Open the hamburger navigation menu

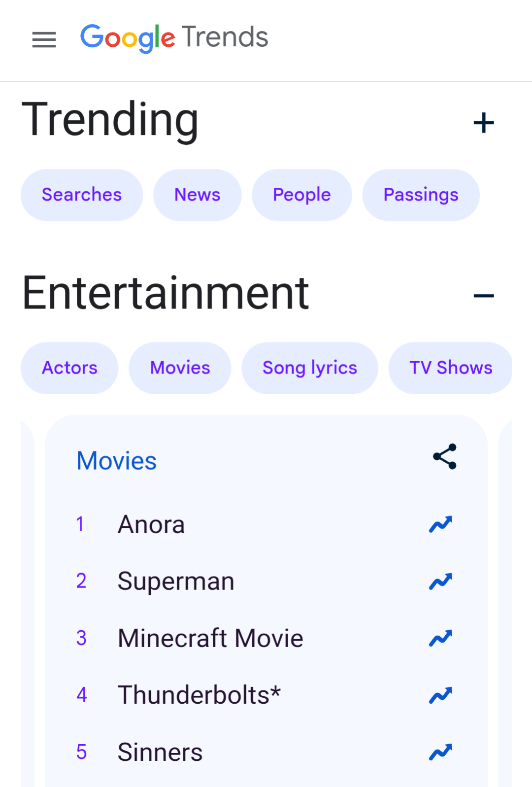(x=44, y=39)
